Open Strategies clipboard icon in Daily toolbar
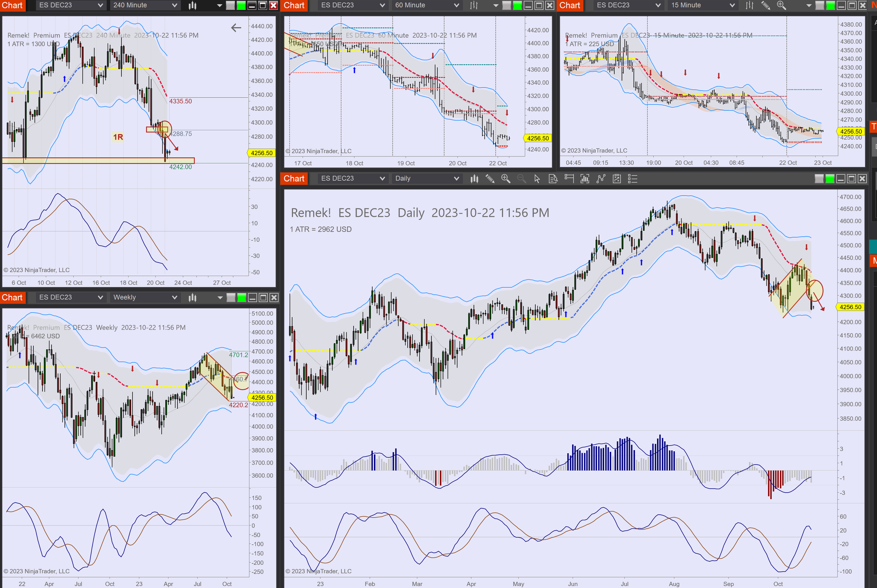This screenshot has height=588, width=877. tap(617, 179)
